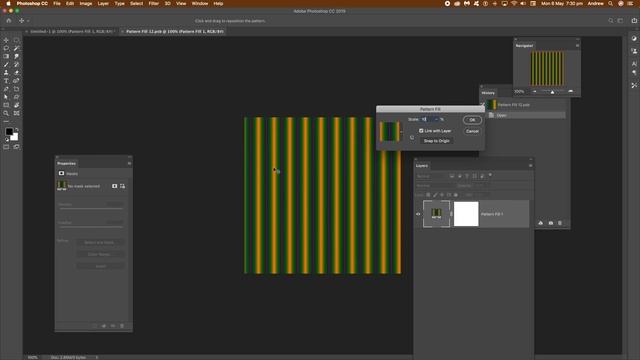Image resolution: width=640 pixels, height=360 pixels.
Task: Open layer filter kind dropdown
Action: point(431,176)
